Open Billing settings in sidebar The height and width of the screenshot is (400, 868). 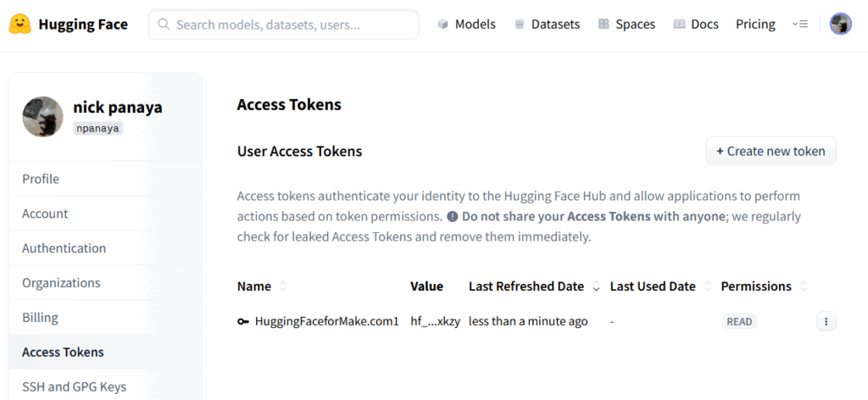click(41, 318)
